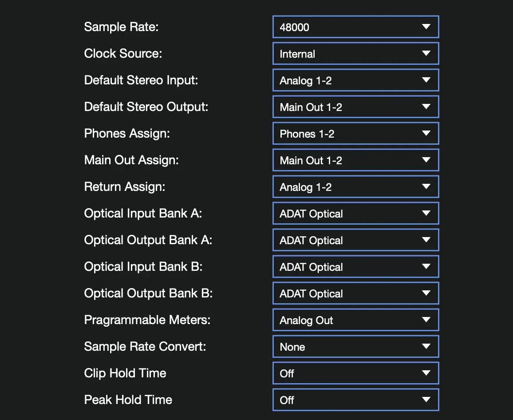
Task: Open the Sample Rate dropdown
Action: 355,27
